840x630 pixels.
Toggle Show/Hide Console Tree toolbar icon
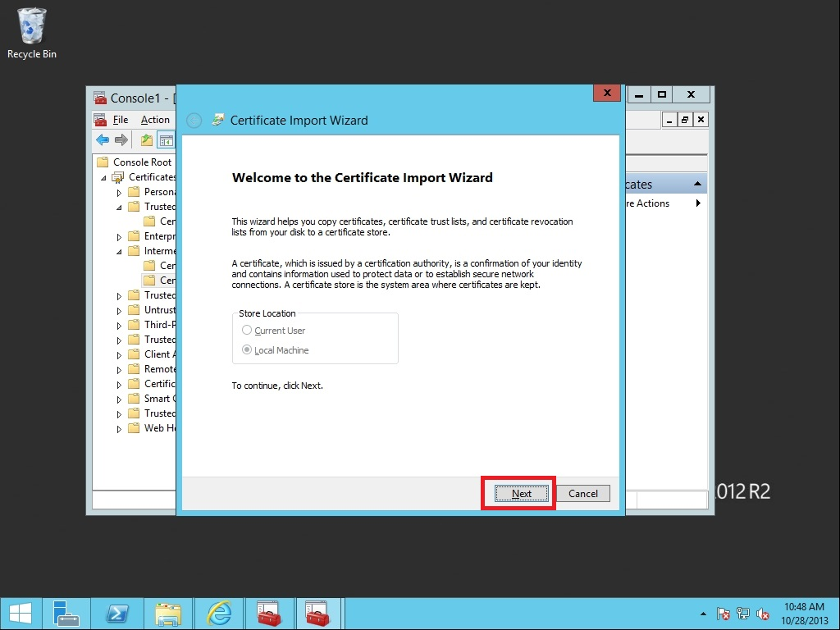pyautogui.click(x=166, y=140)
